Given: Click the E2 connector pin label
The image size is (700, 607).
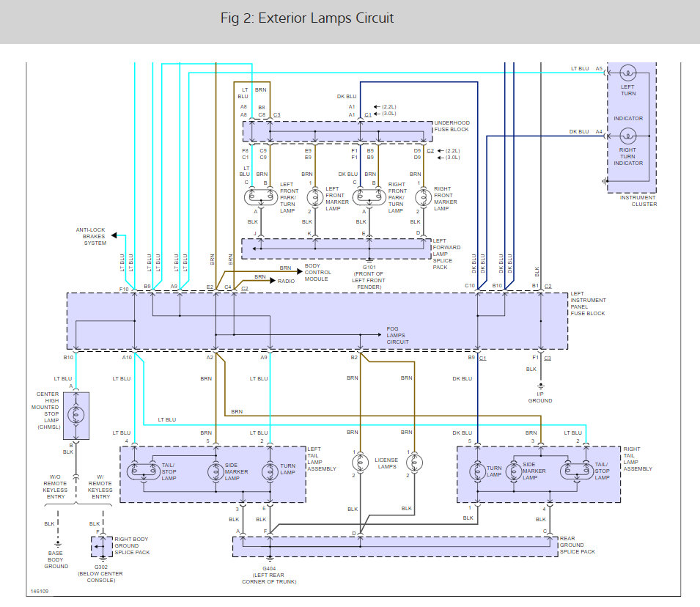Looking at the screenshot, I should [210, 287].
